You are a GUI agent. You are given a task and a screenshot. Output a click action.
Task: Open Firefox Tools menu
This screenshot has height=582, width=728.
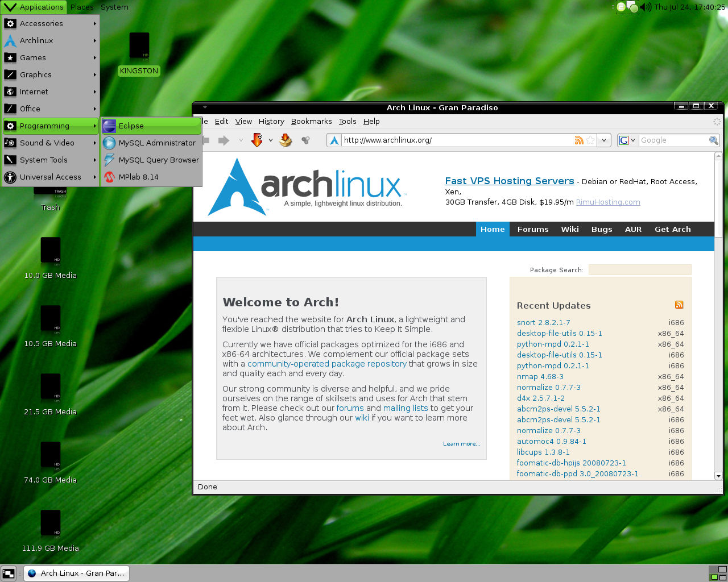click(348, 121)
